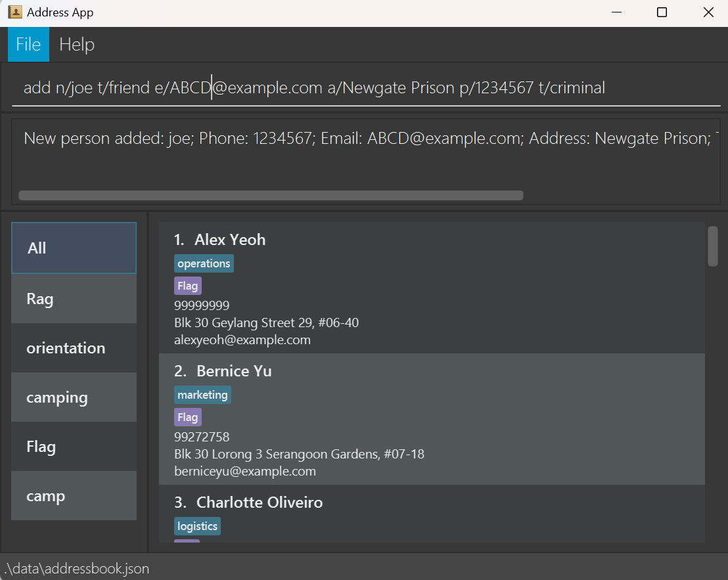
Task: Click the operations tag on Alex Yeoh
Action: click(x=204, y=263)
